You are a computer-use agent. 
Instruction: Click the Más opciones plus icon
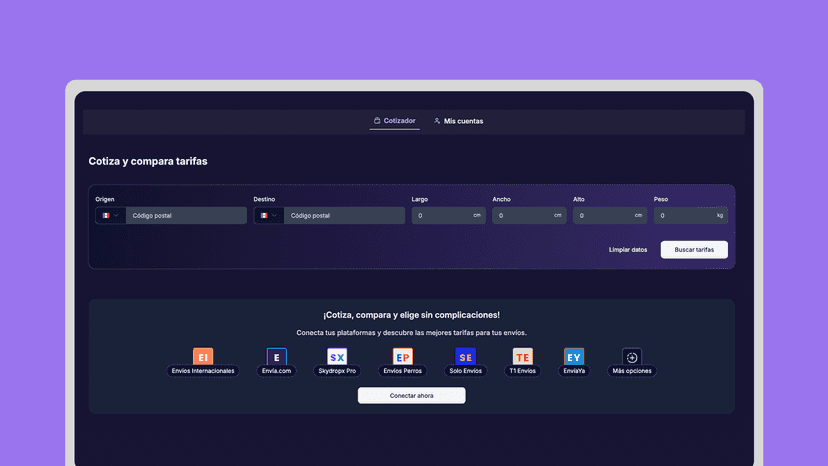tap(632, 357)
